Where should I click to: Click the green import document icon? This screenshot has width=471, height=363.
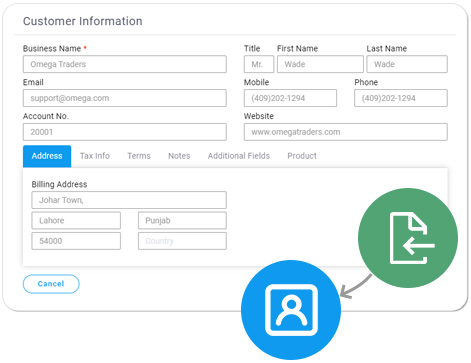pos(408,238)
